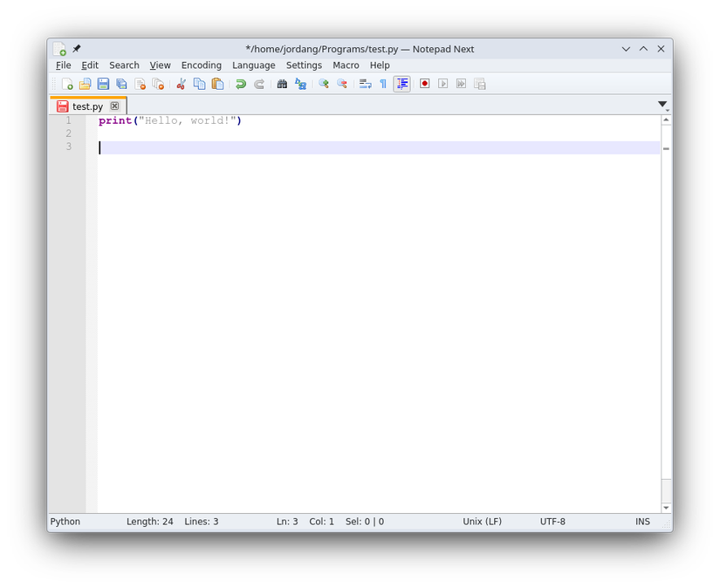Play the recorded macro

(x=442, y=83)
